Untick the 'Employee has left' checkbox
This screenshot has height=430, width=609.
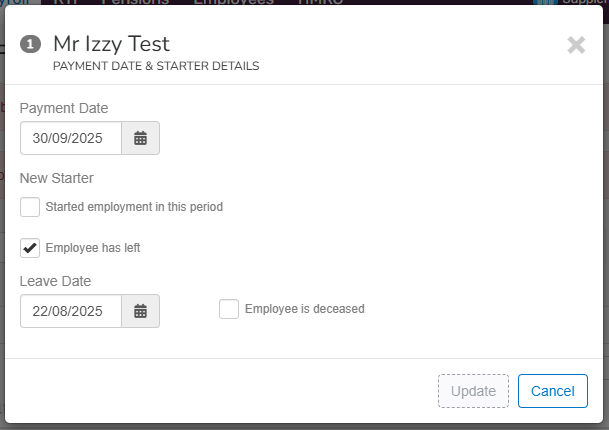(x=31, y=247)
